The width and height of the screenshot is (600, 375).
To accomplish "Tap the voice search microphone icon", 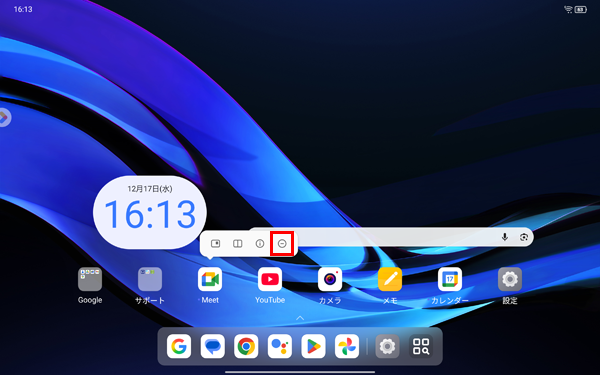I will point(505,237).
